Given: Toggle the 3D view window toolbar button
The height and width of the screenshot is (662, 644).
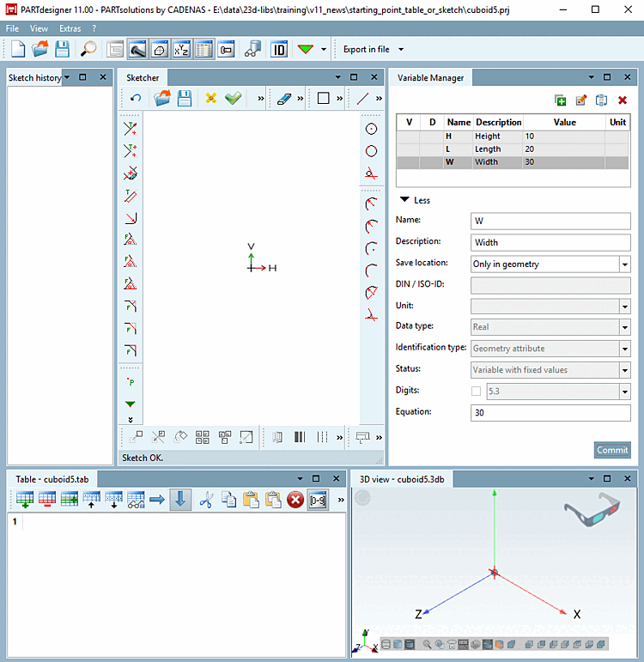Looking at the screenshot, I should coord(160,50).
